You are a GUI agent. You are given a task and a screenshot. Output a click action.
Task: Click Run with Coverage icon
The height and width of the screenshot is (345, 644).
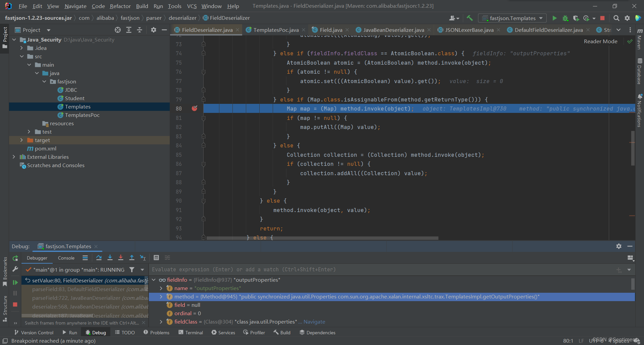coord(576,18)
